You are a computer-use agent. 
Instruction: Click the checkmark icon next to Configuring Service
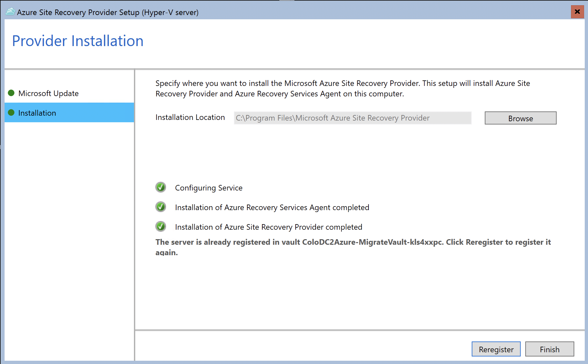pos(160,187)
